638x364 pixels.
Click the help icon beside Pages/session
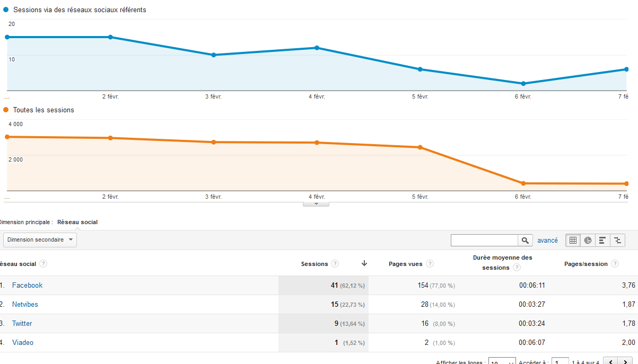(615, 264)
